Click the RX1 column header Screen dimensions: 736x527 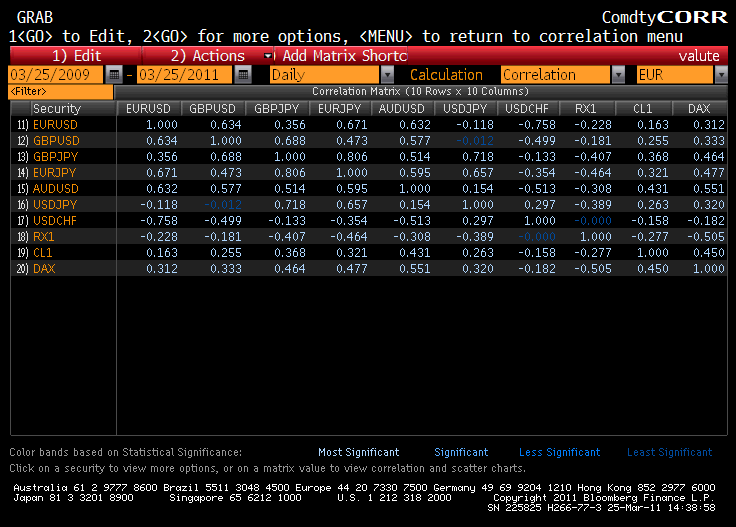586,108
